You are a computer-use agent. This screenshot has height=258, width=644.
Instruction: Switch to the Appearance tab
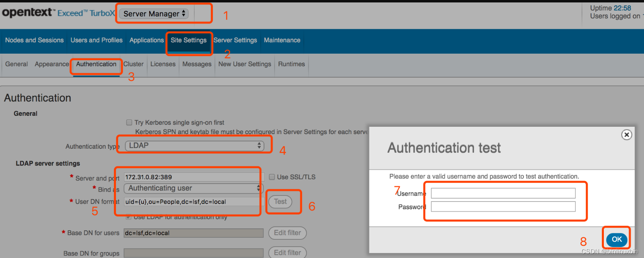coord(52,64)
